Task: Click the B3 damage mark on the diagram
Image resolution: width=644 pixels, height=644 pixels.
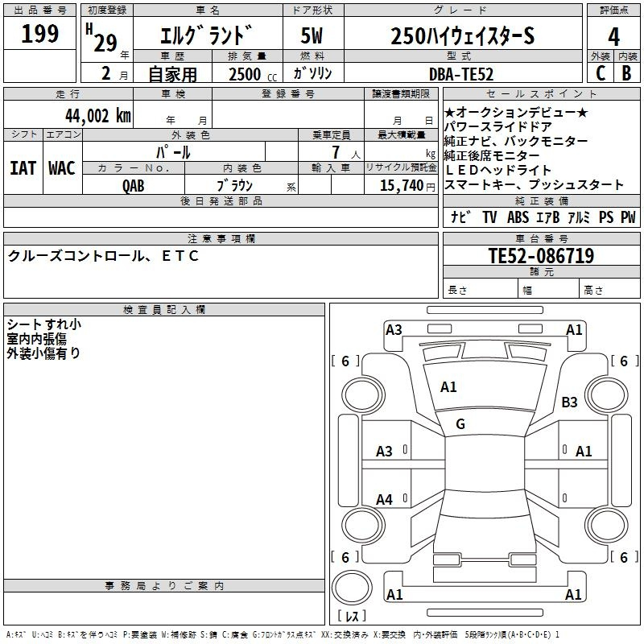Action: coord(569,402)
